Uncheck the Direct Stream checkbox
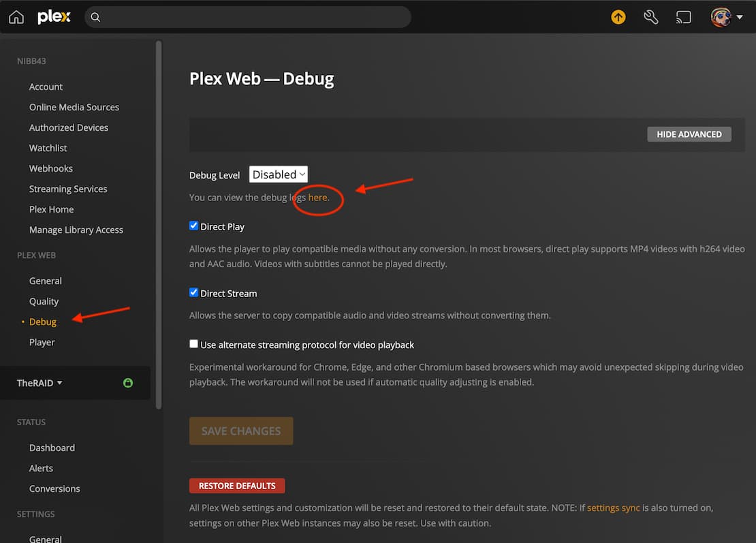The width and height of the screenshot is (756, 543). [194, 292]
